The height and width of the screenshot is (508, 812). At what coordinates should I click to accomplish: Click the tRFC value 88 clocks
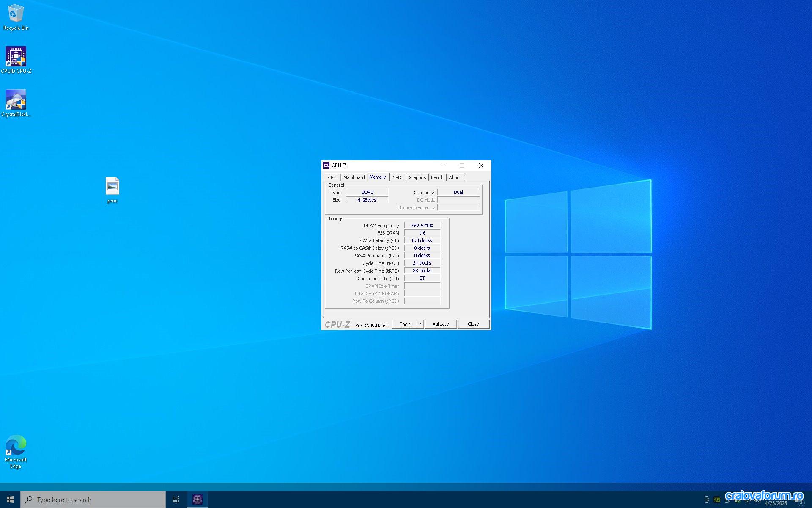(x=422, y=271)
